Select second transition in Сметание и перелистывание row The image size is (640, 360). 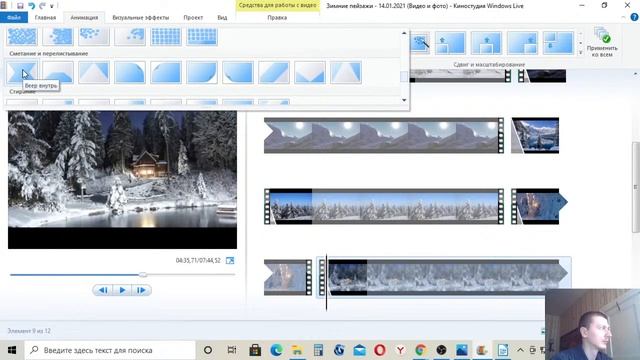(x=58, y=72)
